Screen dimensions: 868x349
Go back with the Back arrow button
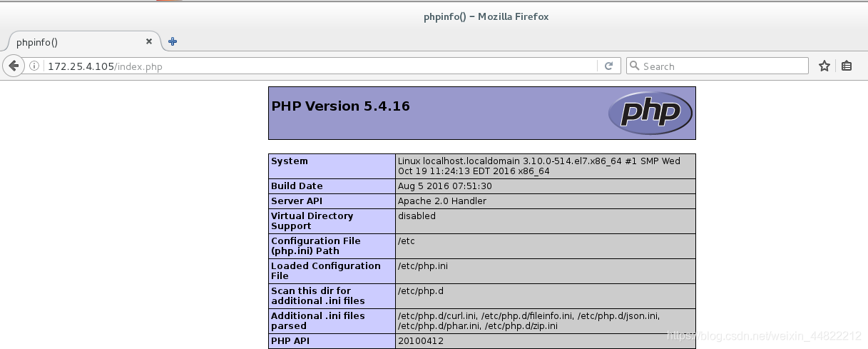click(14, 66)
